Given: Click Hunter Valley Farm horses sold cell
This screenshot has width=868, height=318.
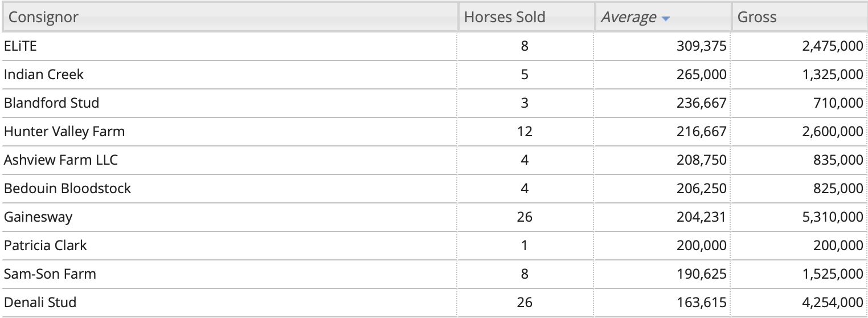Looking at the screenshot, I should [525, 132].
